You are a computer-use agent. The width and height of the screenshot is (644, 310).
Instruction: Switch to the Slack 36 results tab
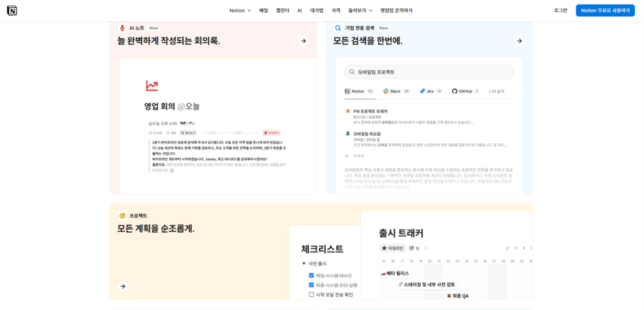pos(397,91)
